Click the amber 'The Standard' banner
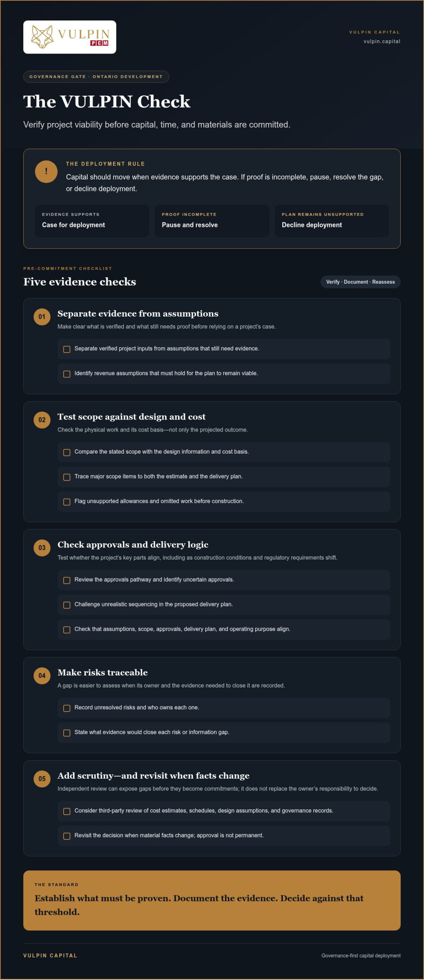 tap(212, 900)
